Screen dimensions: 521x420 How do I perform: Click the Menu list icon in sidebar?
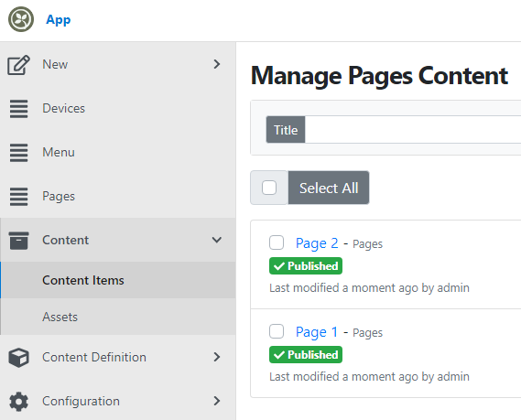coord(18,153)
